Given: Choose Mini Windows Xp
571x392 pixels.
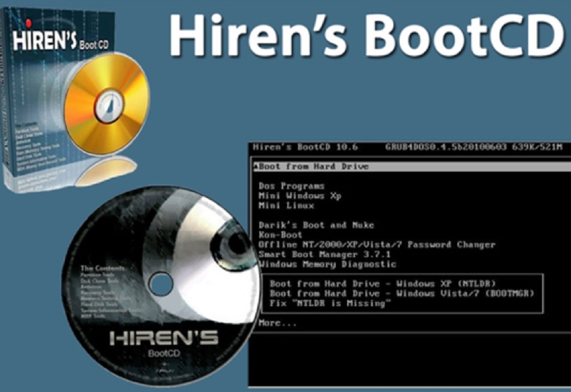Looking at the screenshot, I should coord(300,196).
